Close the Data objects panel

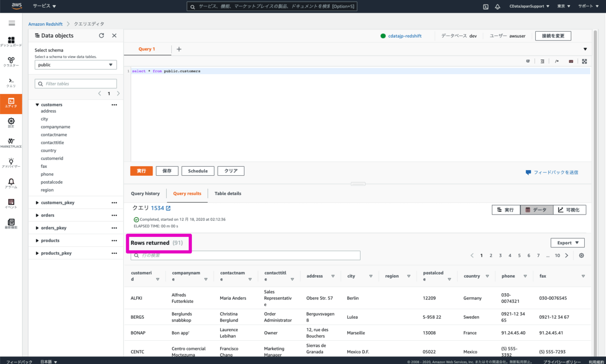[114, 36]
